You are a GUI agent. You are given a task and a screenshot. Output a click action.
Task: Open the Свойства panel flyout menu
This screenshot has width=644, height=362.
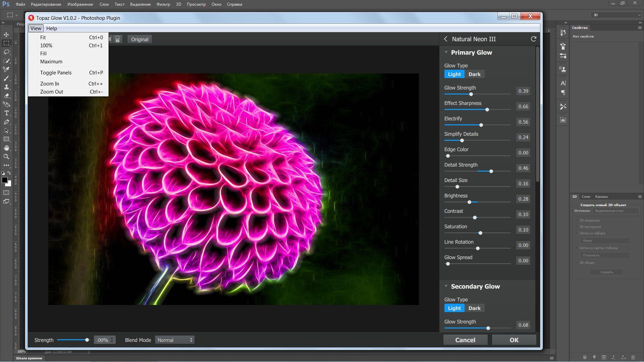[x=640, y=27]
